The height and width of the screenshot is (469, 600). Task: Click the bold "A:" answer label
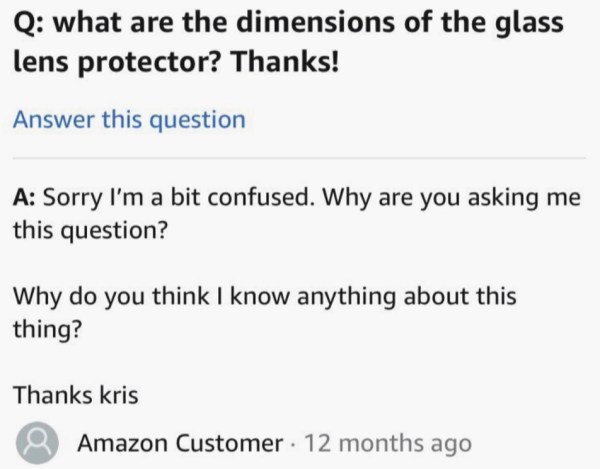coord(25,197)
